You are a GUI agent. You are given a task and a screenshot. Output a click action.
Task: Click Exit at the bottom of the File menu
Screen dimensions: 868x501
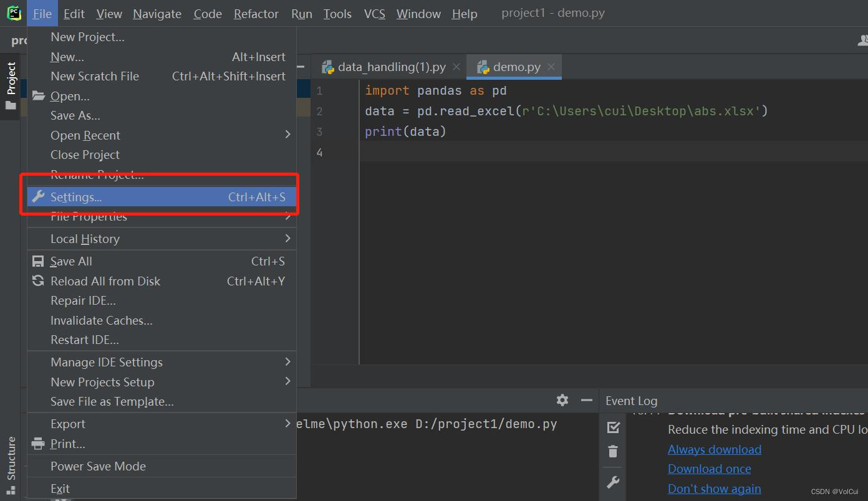coord(162,489)
